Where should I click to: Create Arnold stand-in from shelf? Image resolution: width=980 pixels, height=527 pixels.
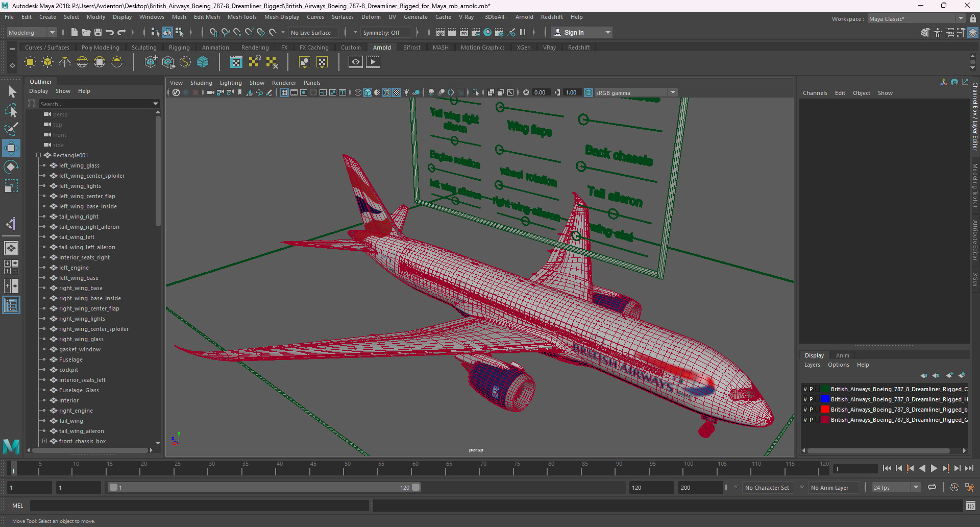(151, 62)
